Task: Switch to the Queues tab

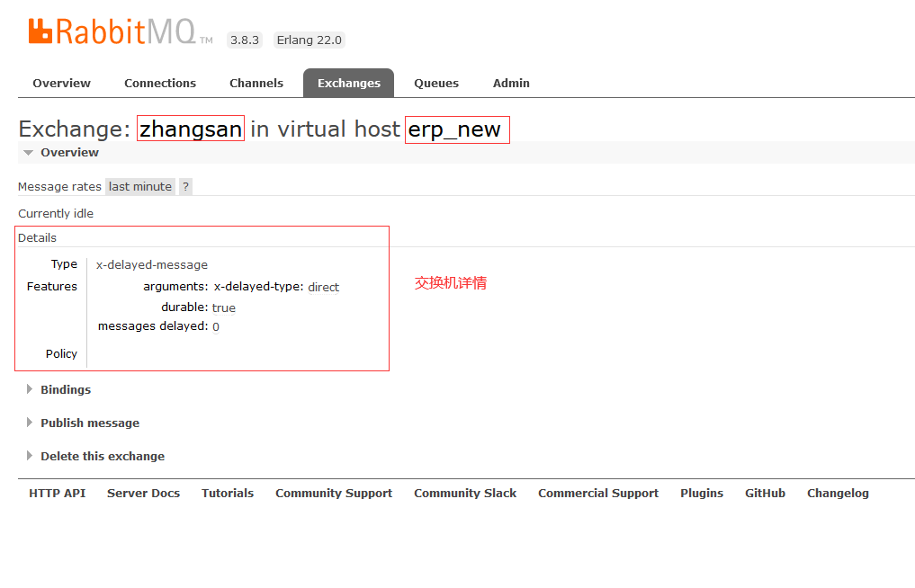Action: tap(435, 83)
